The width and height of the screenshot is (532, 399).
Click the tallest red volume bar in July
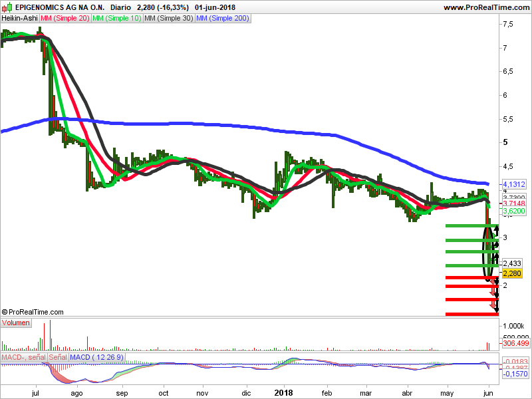pos(51,335)
